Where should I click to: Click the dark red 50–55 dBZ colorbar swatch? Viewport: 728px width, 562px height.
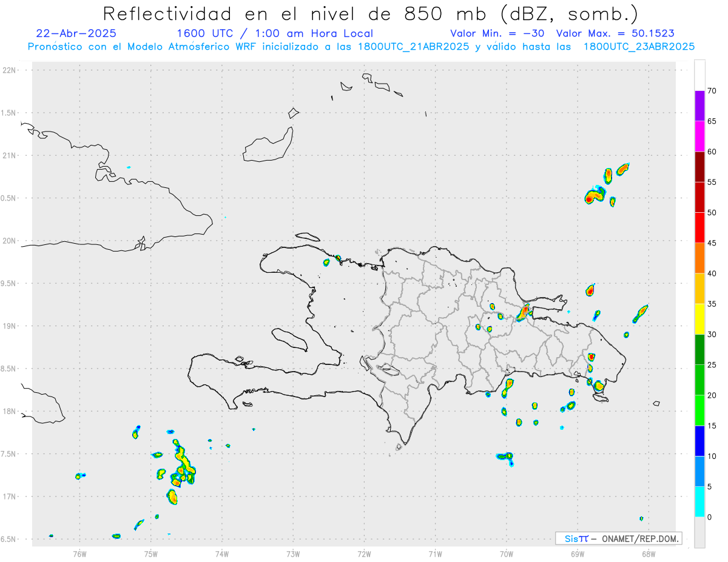pyautogui.click(x=699, y=197)
